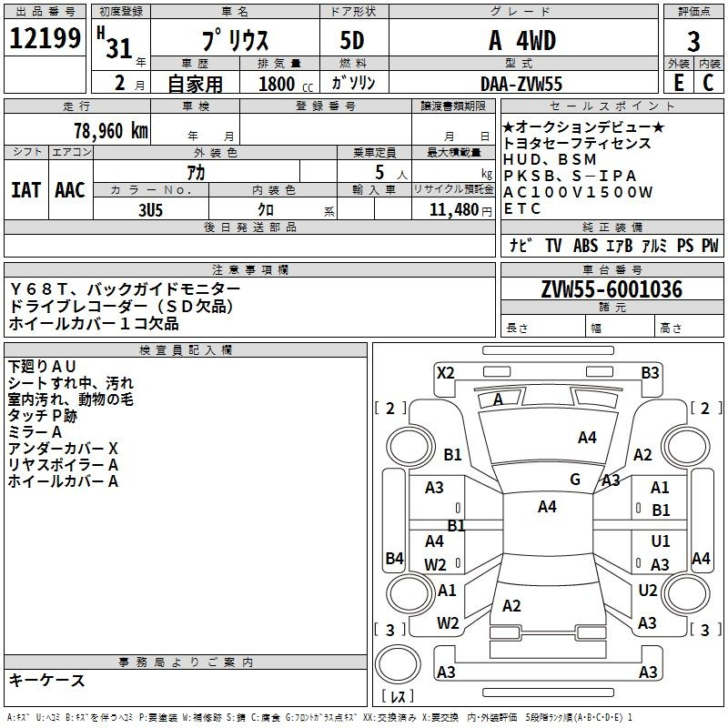This screenshot has width=728, height=728.
Task: Click the chassis number ZVW55-6001036
Action: click(x=611, y=291)
